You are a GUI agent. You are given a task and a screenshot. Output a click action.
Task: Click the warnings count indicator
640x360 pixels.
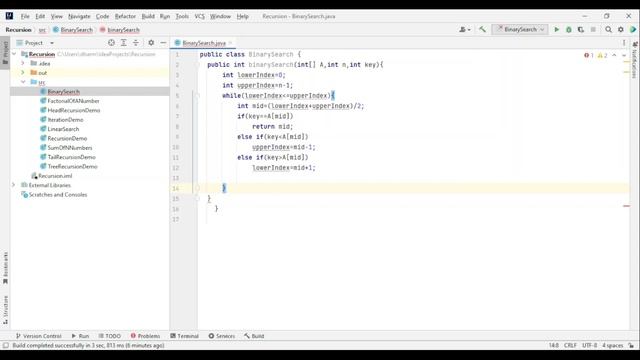[x=602, y=55]
